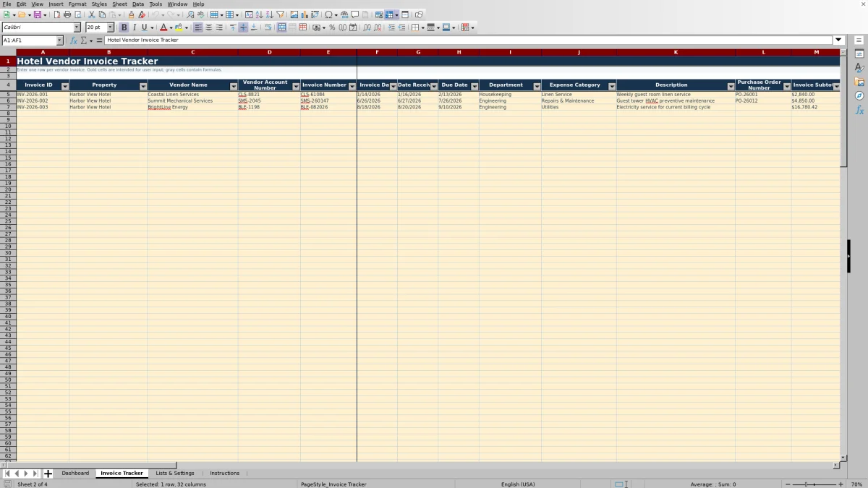Click the column K header

click(676, 52)
